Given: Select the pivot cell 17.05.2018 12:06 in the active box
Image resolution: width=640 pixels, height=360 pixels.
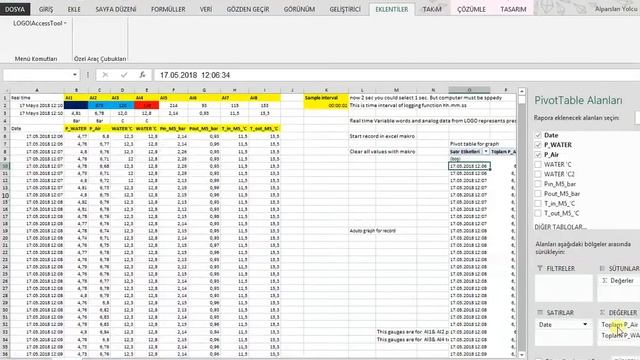Looking at the screenshot, I should coord(469,166).
